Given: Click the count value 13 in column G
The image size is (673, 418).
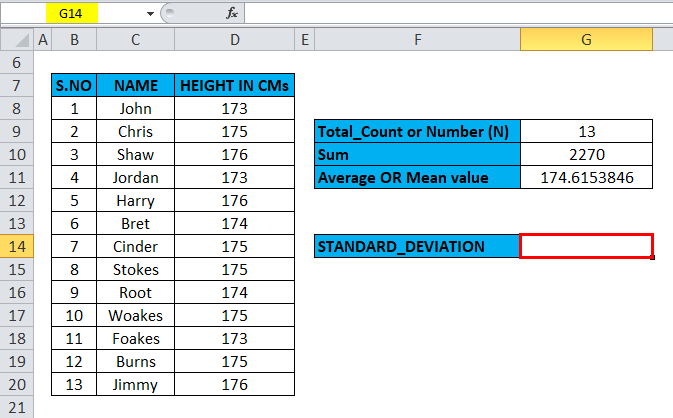Looking at the screenshot, I should (x=586, y=131).
